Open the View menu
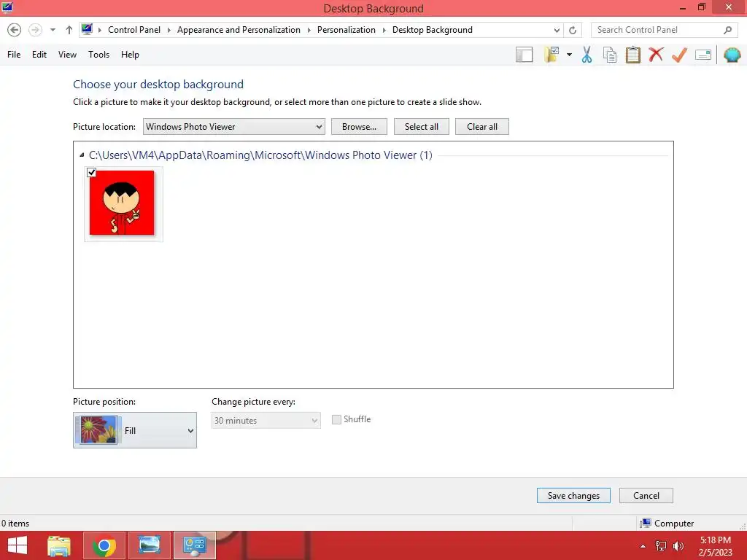The height and width of the screenshot is (560, 747). coord(67,54)
